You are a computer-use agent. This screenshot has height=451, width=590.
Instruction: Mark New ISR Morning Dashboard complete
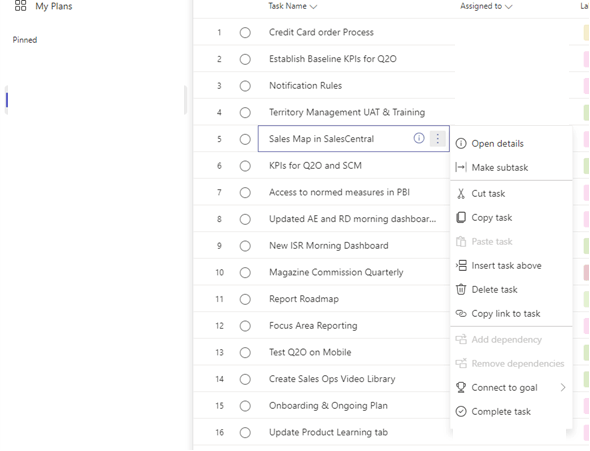click(x=245, y=246)
